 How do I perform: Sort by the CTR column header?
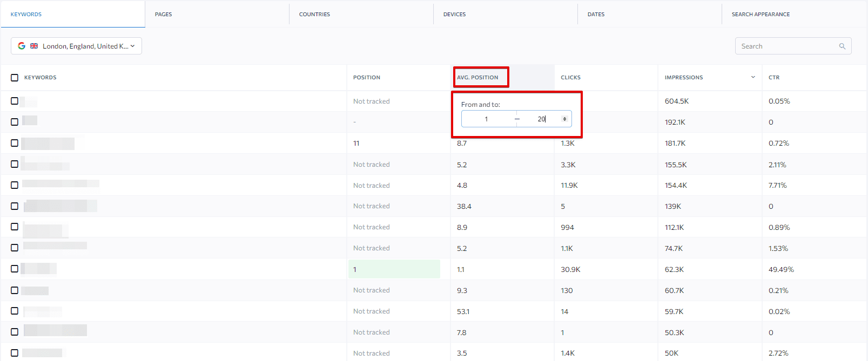click(x=774, y=78)
